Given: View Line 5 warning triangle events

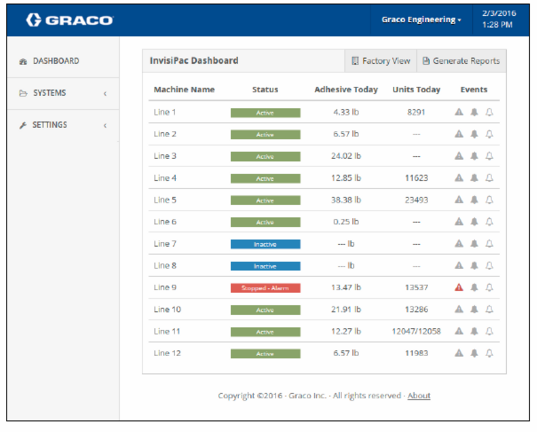Looking at the screenshot, I should pyautogui.click(x=459, y=199).
